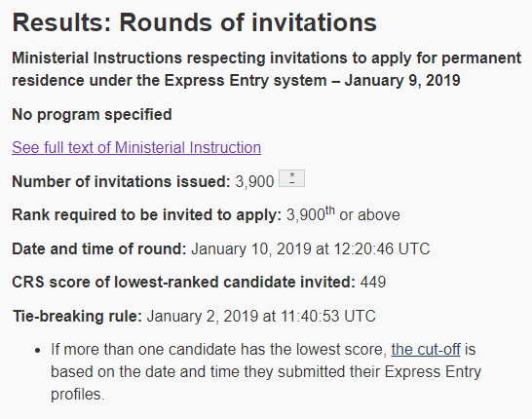Follow the underlined 'the cut-off' link
The image size is (532, 419).
pyautogui.click(x=426, y=350)
